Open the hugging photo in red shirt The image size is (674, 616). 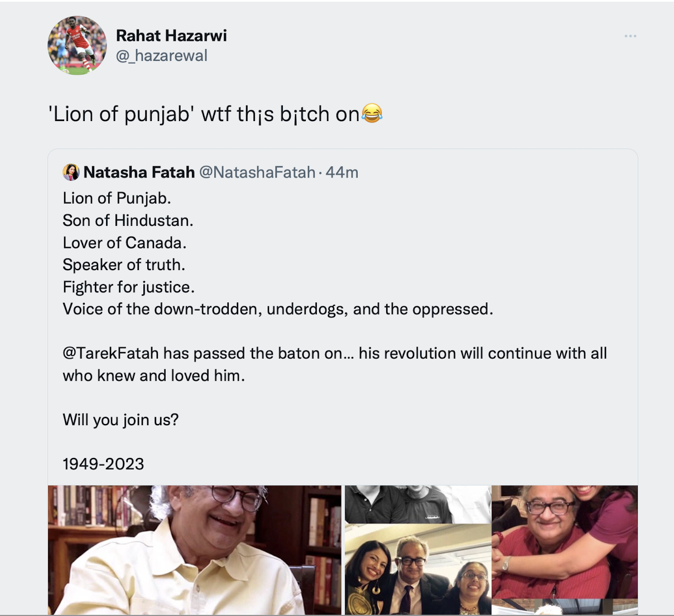pyautogui.click(x=565, y=541)
